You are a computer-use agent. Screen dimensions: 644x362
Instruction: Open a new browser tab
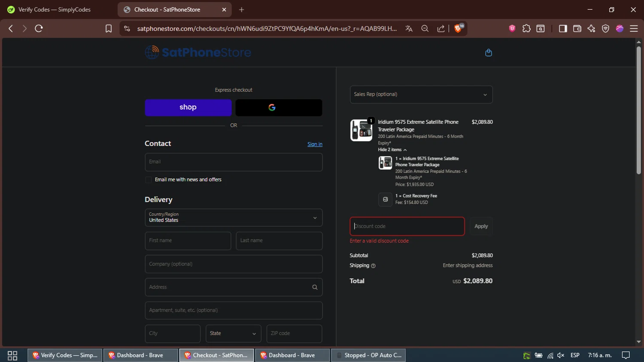pyautogui.click(x=241, y=9)
